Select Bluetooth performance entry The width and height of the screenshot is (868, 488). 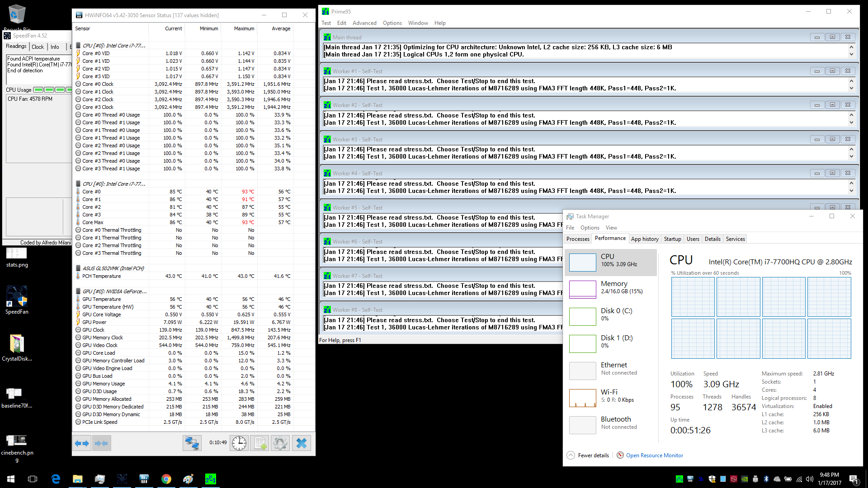611,425
